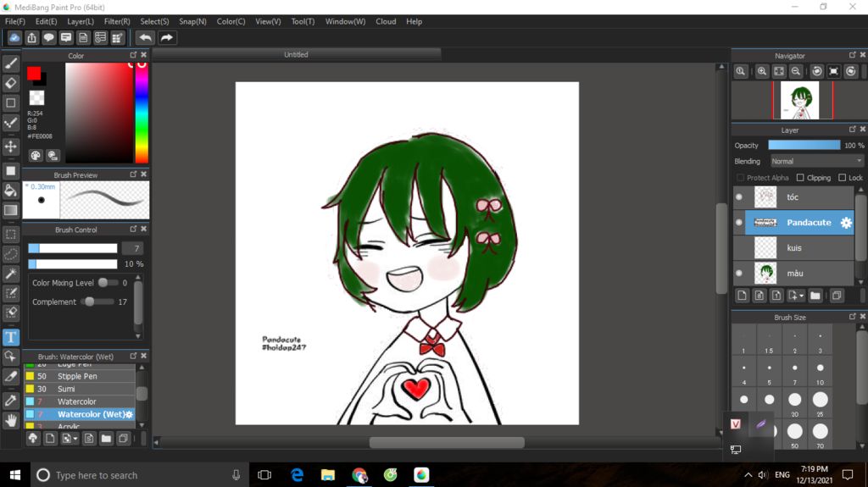
Task: Select the Sumi brush
Action: (79, 389)
